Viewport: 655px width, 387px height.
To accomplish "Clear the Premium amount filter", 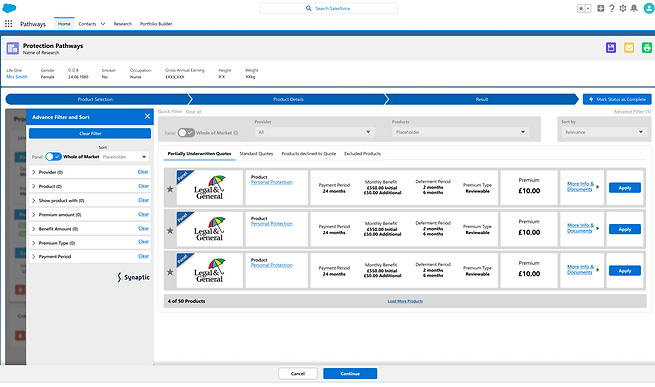I will pyautogui.click(x=143, y=214).
